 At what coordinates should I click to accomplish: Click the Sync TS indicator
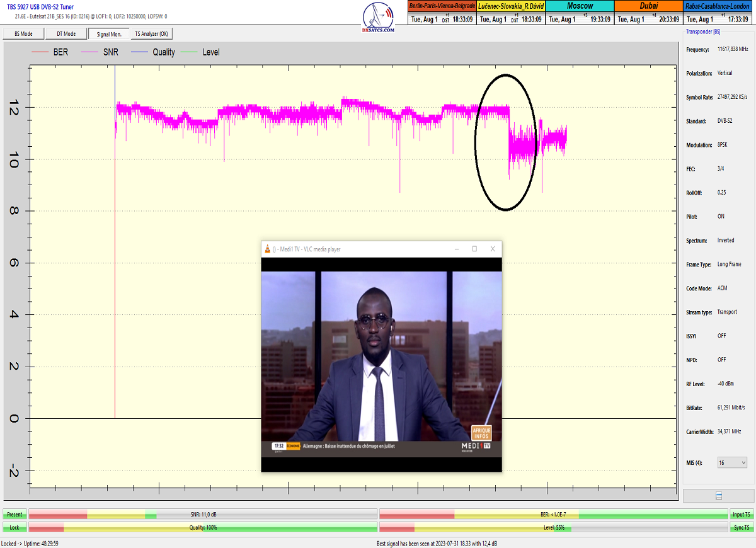coord(742,527)
